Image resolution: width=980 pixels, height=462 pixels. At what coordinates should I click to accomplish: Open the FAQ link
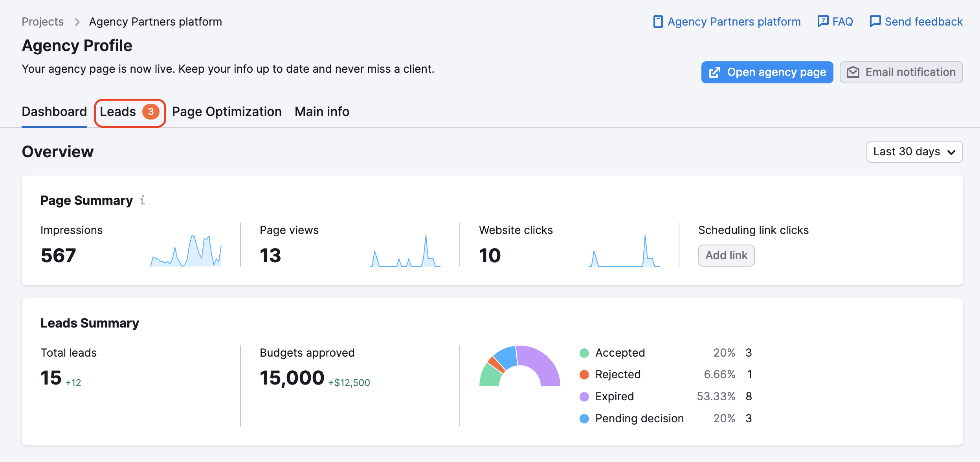(835, 22)
